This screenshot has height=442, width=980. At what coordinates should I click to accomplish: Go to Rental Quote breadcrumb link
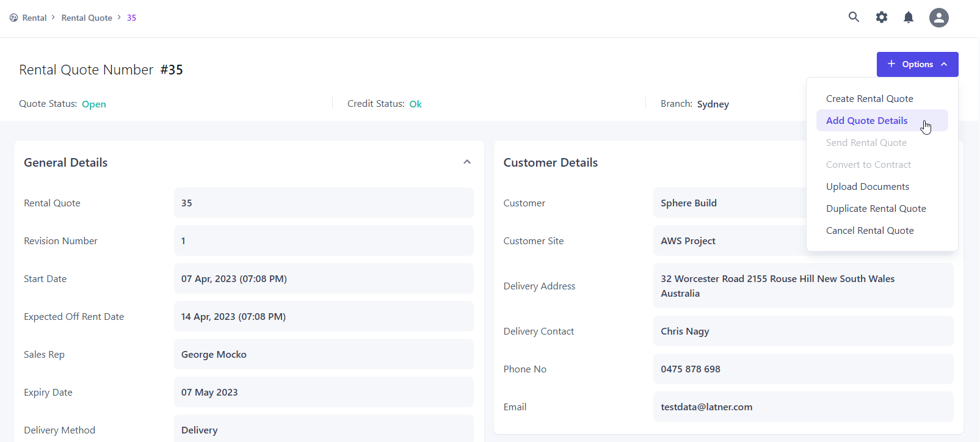coord(87,18)
